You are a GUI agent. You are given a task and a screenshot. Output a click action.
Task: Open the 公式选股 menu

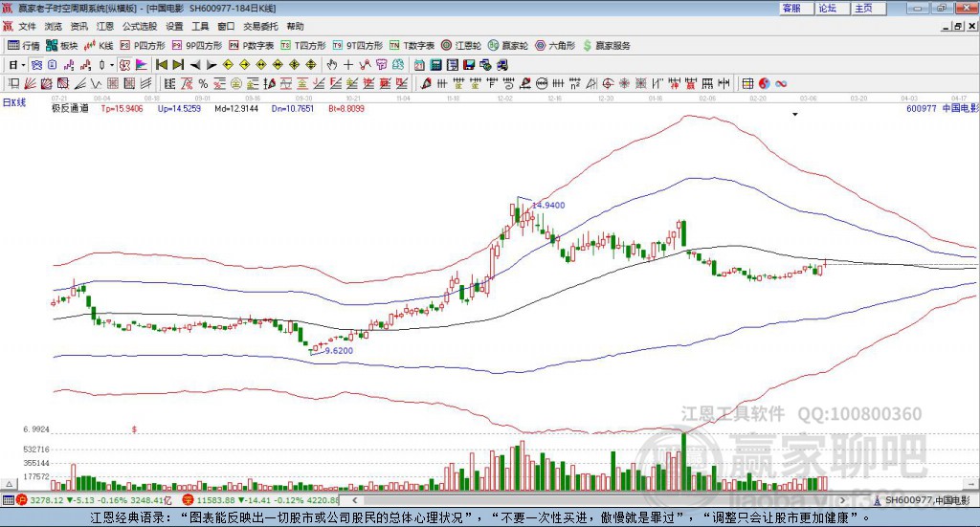[140, 26]
